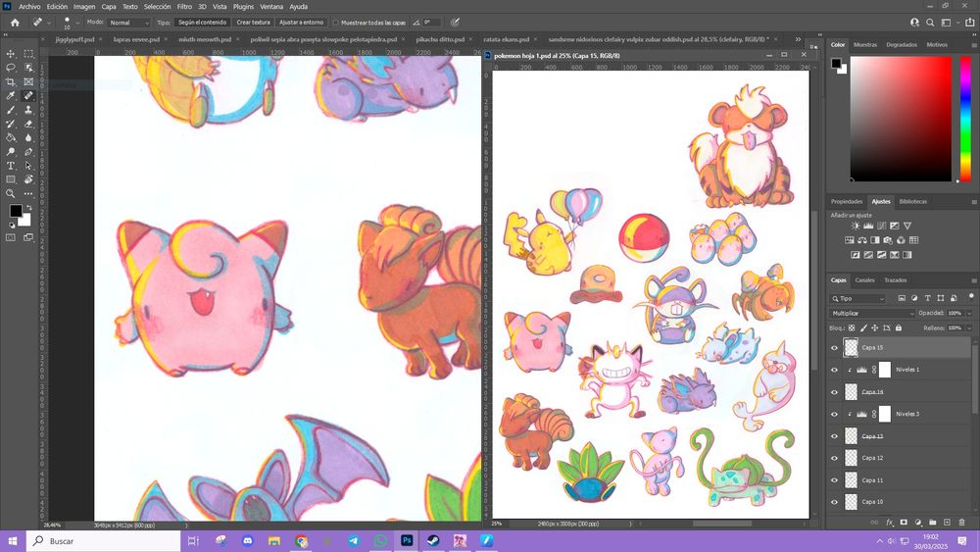Image resolution: width=980 pixels, height=552 pixels.
Task: Select the Dodge tool
Action: tap(11, 152)
